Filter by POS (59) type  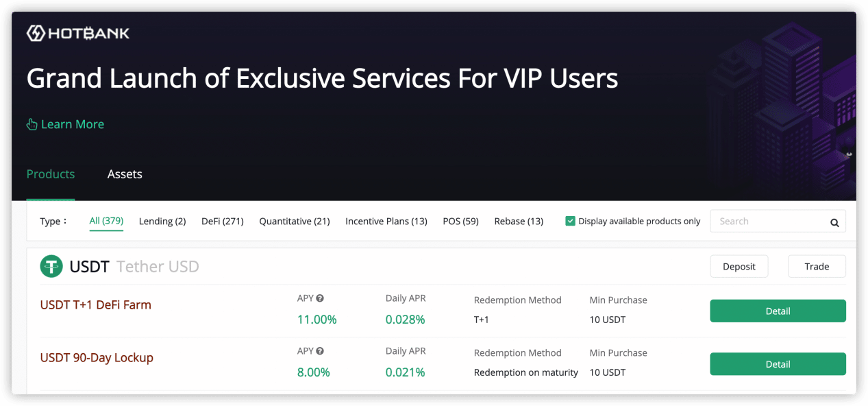pos(460,222)
